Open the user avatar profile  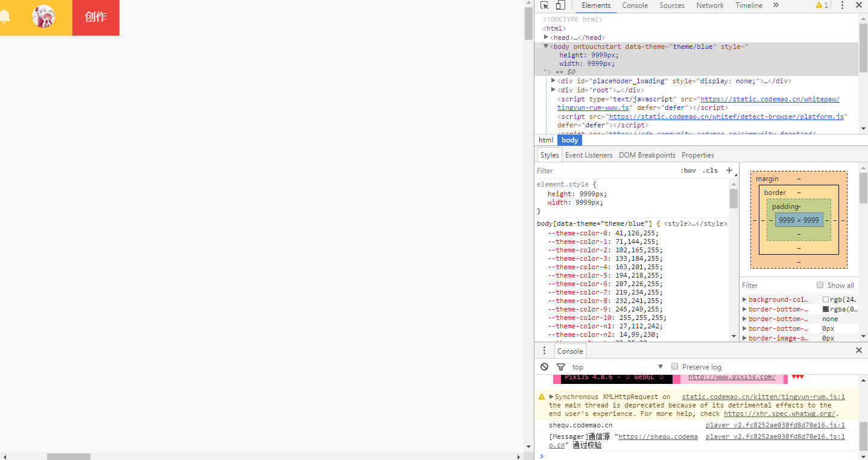[43, 17]
